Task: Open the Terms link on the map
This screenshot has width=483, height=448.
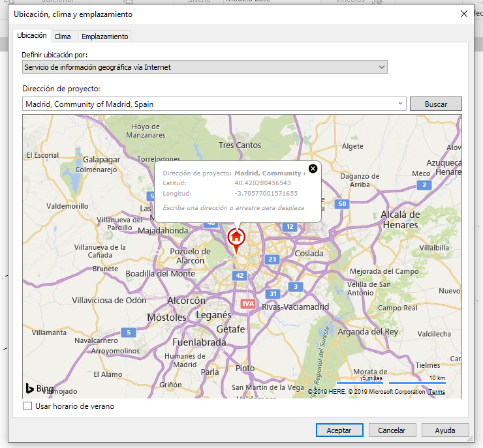Action: point(437,392)
